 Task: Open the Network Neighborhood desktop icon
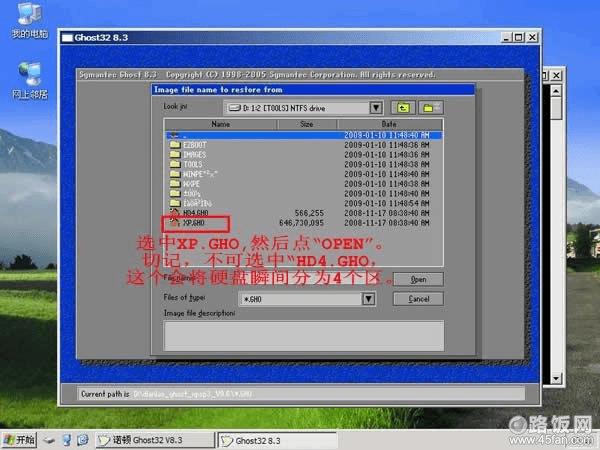point(29,80)
